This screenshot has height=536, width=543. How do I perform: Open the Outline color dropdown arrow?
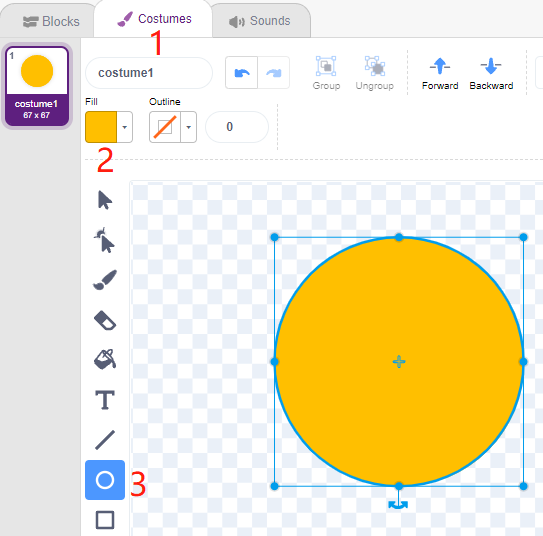coord(188,127)
